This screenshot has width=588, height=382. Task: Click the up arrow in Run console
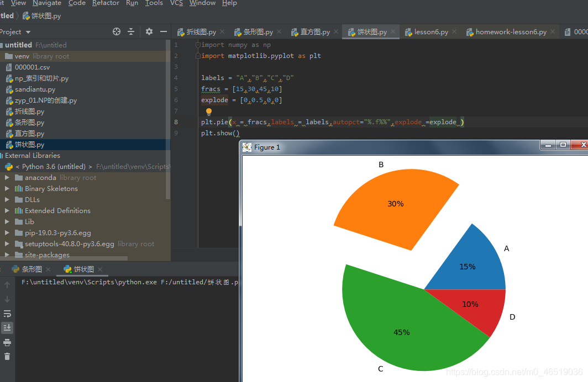click(x=7, y=285)
